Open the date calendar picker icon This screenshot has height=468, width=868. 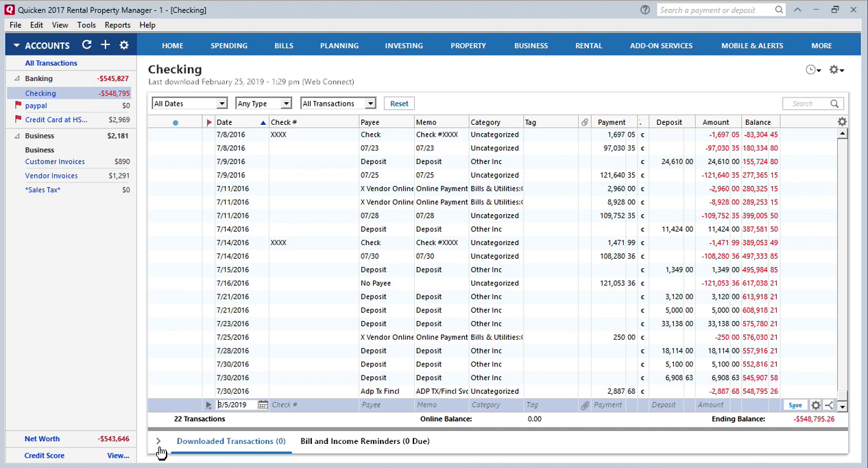[263, 405]
